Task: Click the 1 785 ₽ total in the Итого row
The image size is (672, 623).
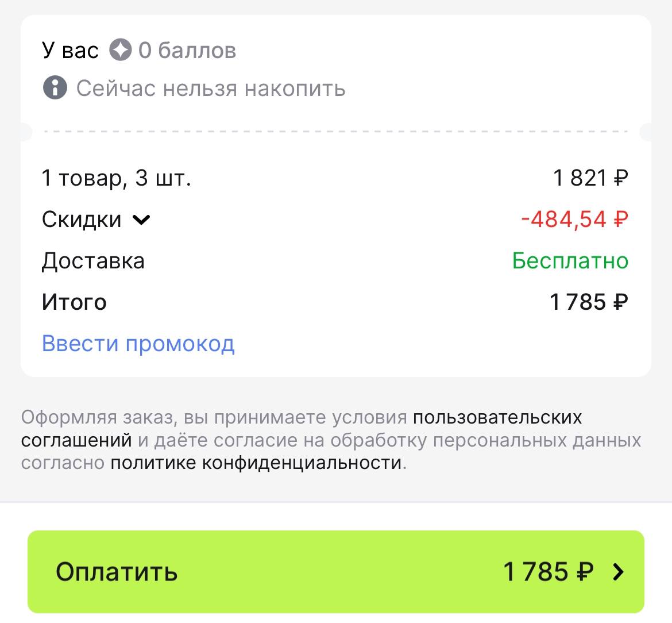Action: click(x=589, y=302)
